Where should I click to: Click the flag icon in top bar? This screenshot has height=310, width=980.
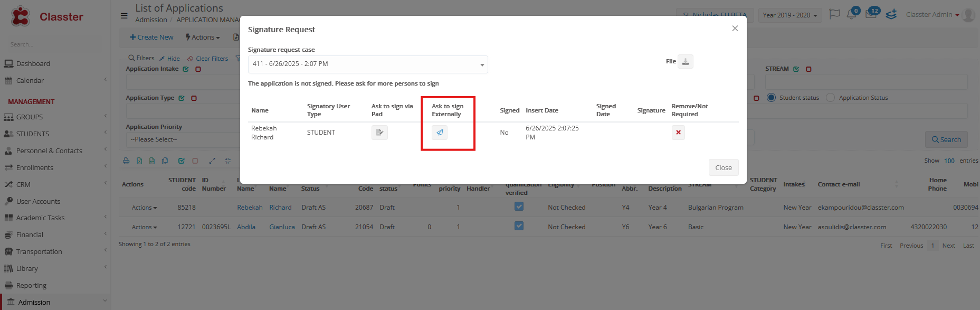(834, 14)
